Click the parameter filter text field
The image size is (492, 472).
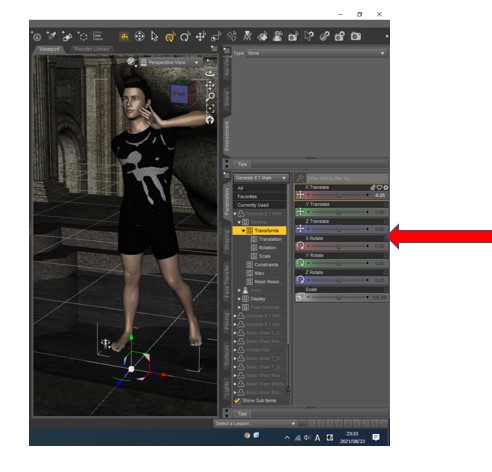[x=347, y=178]
